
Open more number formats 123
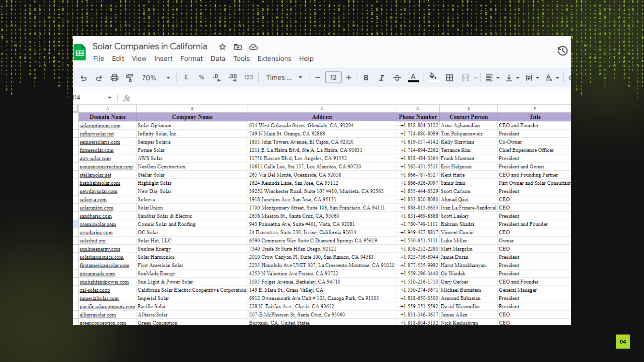tap(249, 77)
